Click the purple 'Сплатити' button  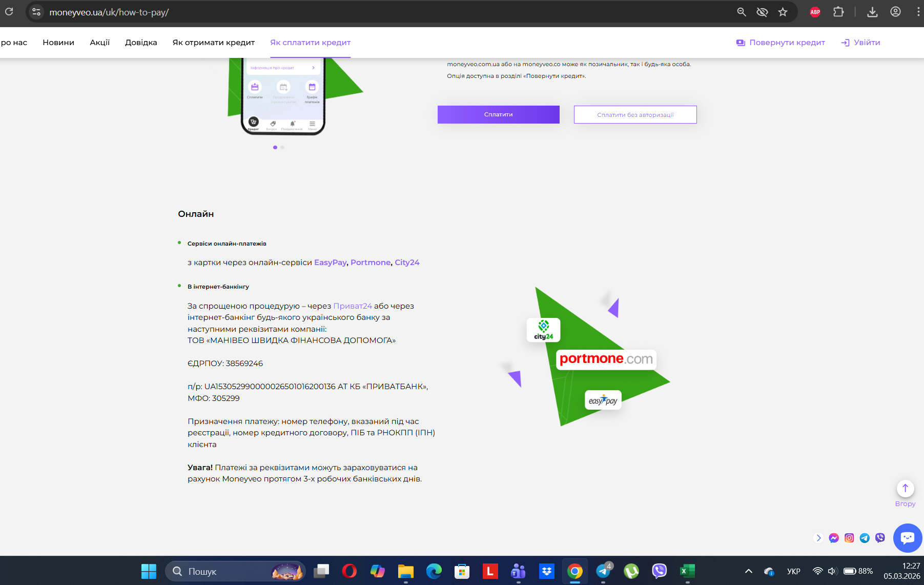(x=499, y=114)
